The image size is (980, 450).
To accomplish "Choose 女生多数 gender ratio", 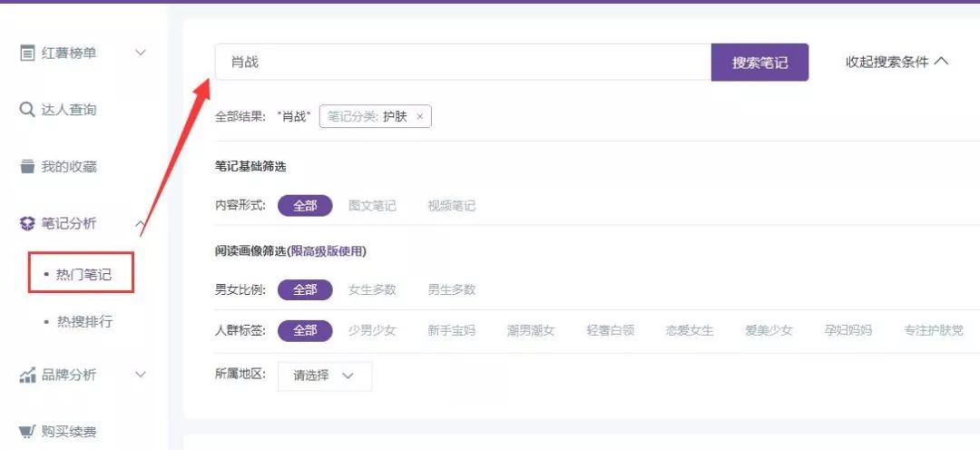I will coord(372,289).
